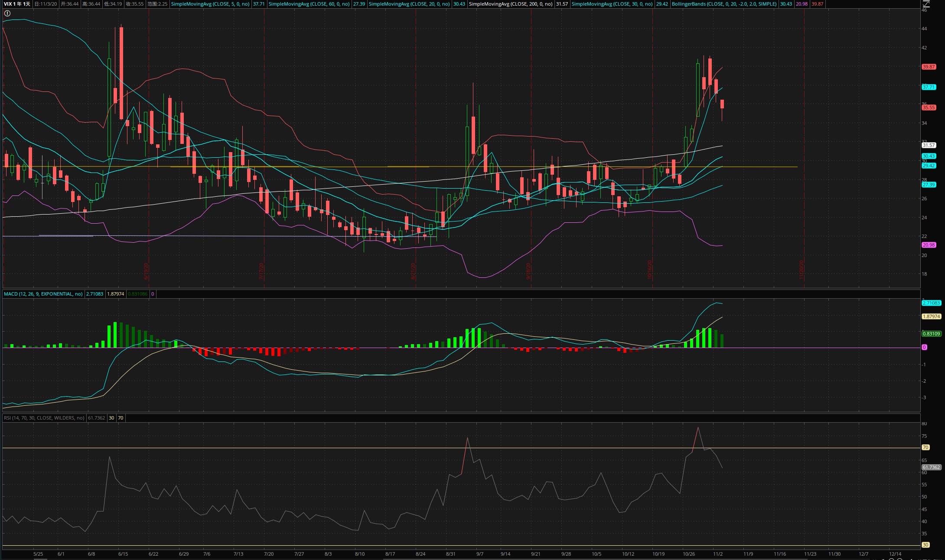Select SimpleMovingAvg (CLOSE, 200, 0, no) study label
The height and width of the screenshot is (560, 945).
511,4
